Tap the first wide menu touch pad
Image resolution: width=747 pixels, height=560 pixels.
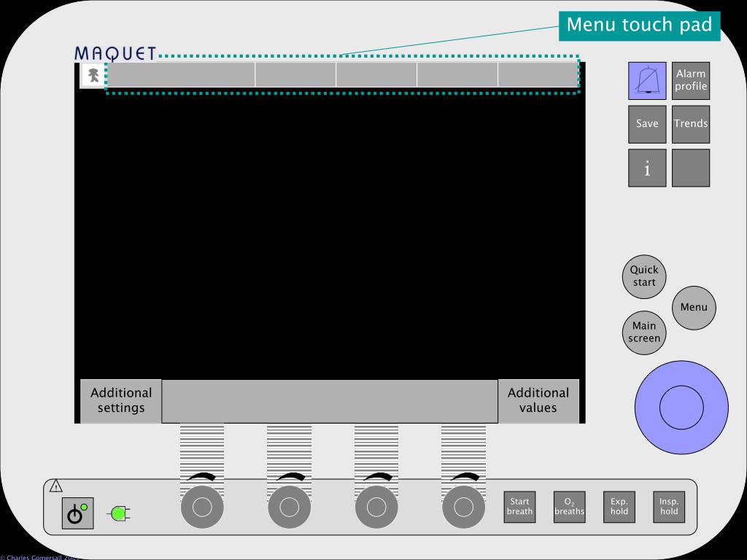[181, 75]
